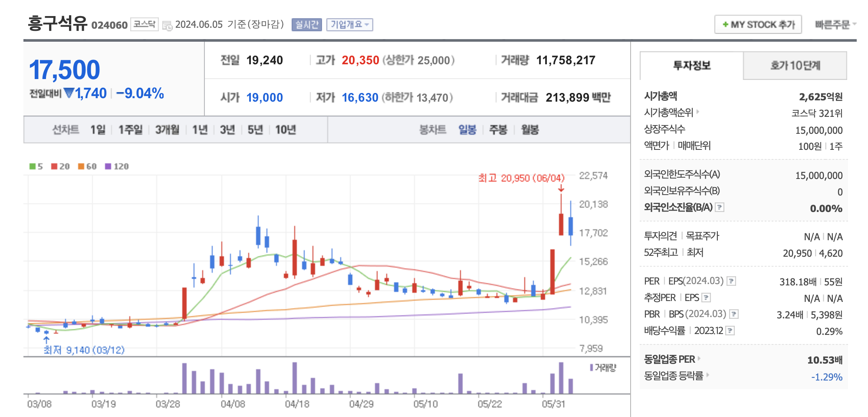Expand the 기업개요 dropdown

(349, 25)
